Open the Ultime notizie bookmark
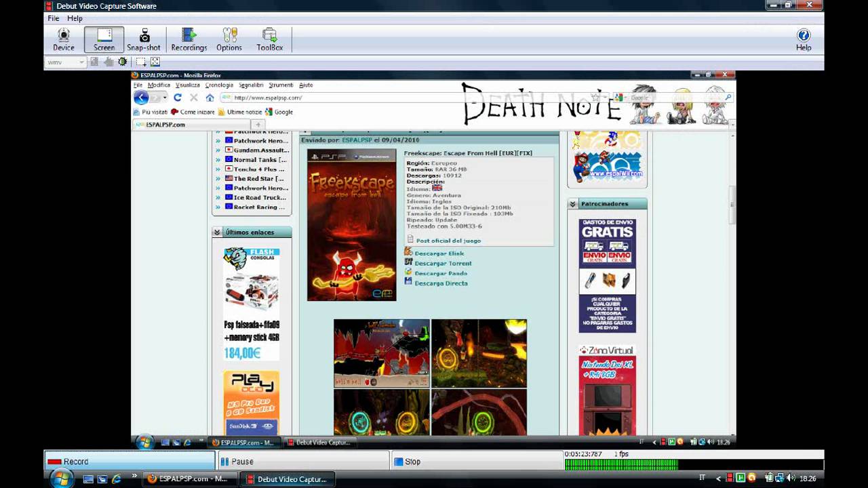The image size is (868, 488). pyautogui.click(x=240, y=112)
